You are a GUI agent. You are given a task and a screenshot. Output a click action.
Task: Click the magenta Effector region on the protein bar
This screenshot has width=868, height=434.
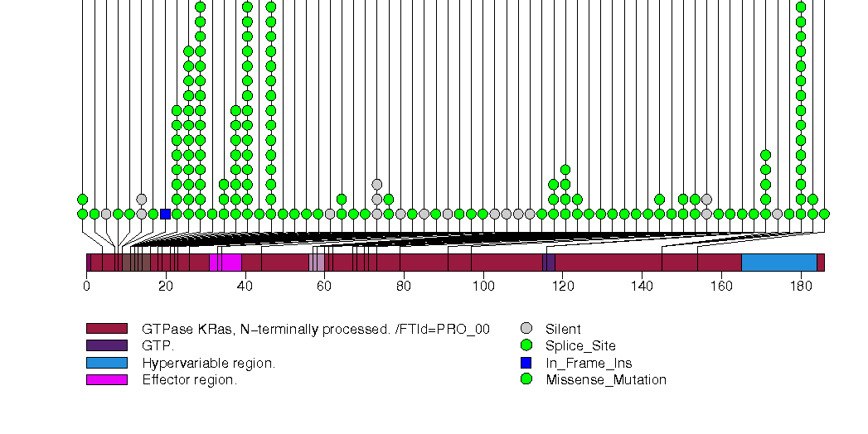225,263
